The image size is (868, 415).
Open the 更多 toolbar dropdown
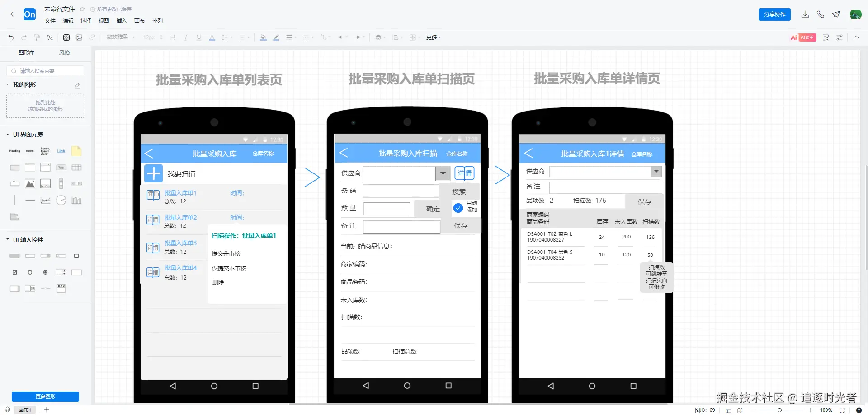[434, 37]
